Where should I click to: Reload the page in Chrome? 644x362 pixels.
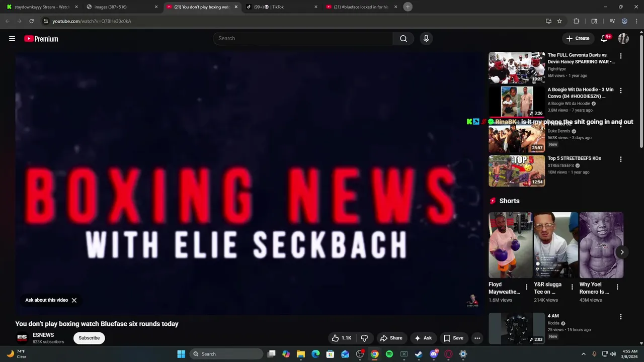[31, 21]
